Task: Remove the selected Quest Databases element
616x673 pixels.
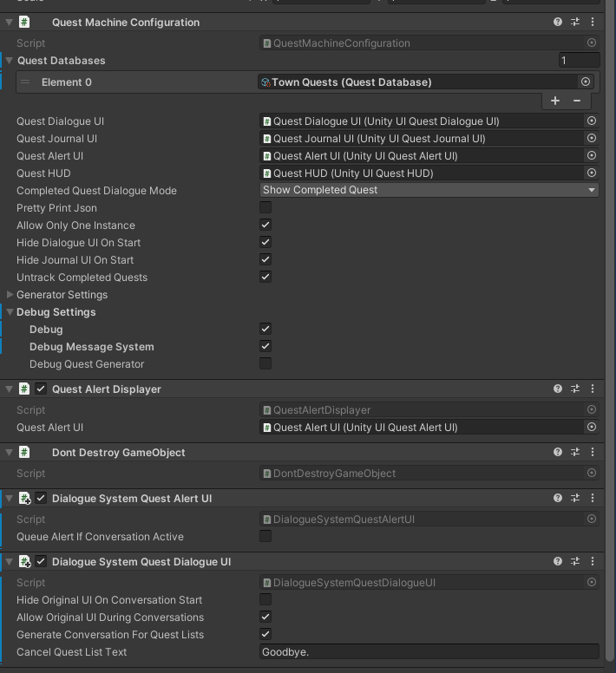Action: [x=577, y=101]
